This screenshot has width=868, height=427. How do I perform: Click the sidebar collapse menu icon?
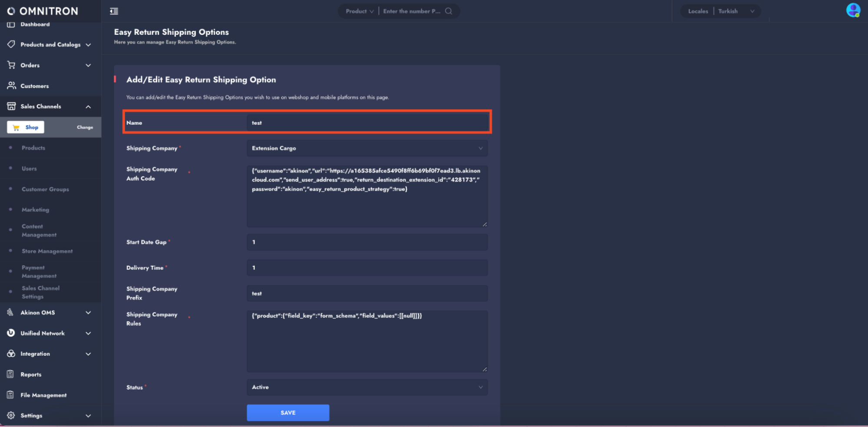pos(114,11)
